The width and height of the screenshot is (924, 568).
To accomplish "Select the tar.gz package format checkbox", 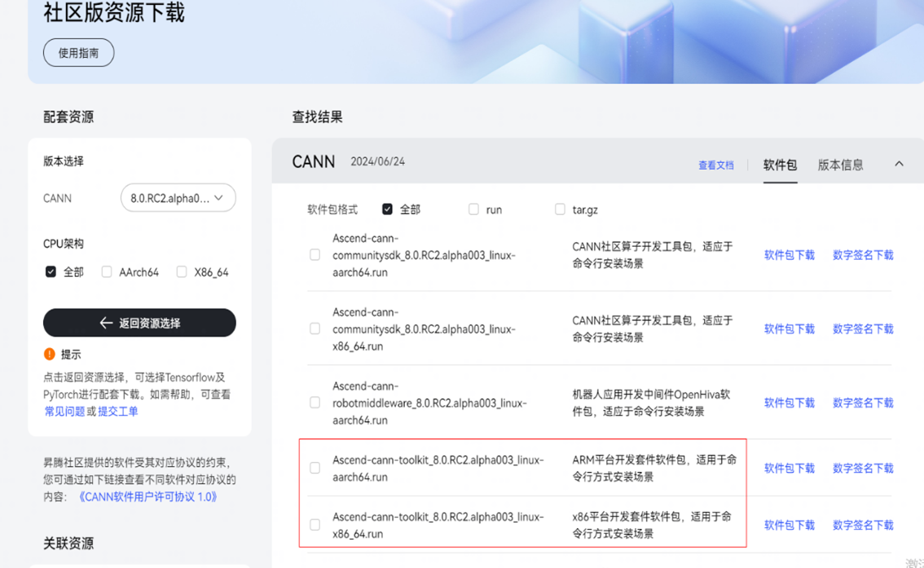I will (x=560, y=209).
